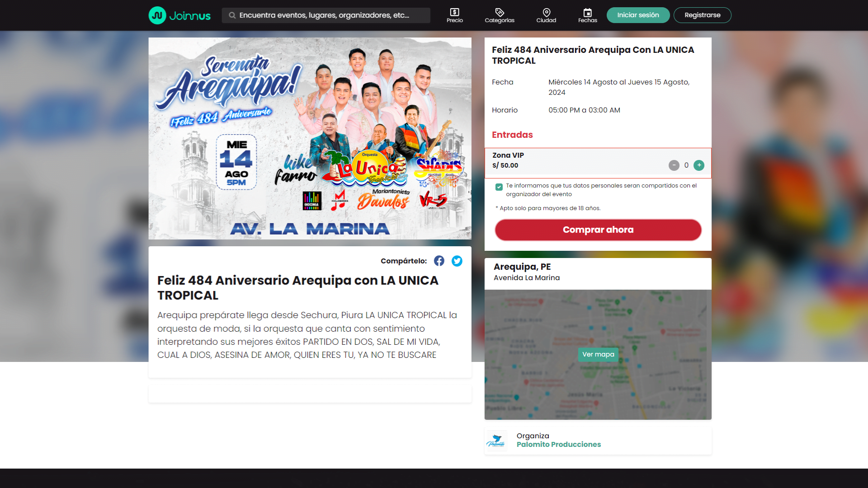
Task: Click the S/ 50.00 price text
Action: (505, 165)
